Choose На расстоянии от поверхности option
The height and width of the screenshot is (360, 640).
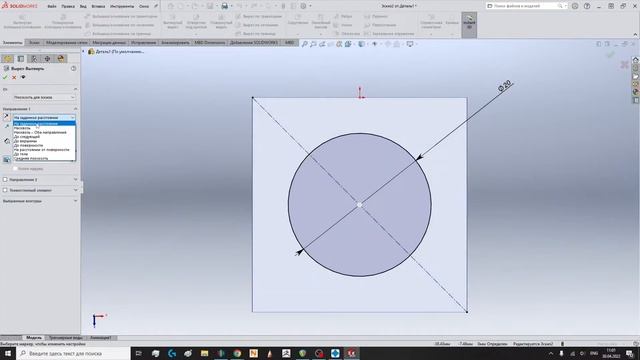44,150
